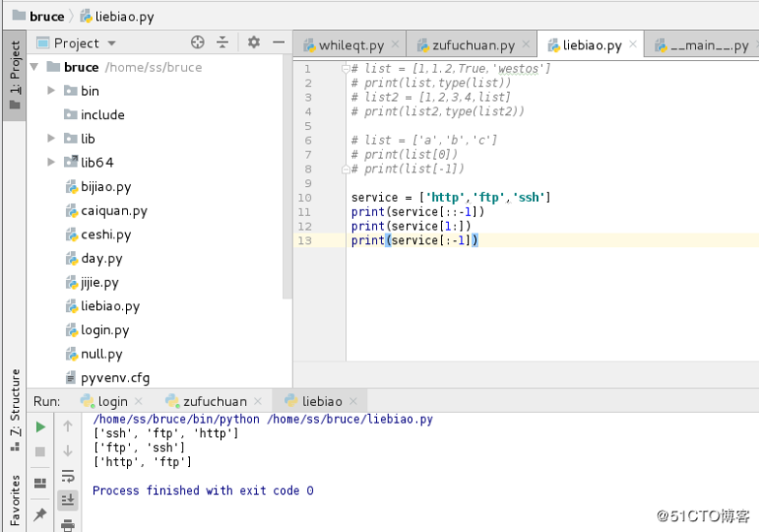Viewport: 759px width, 532px height.
Task: Click fold marker at line 1 in the gutter
Action: pos(346,69)
